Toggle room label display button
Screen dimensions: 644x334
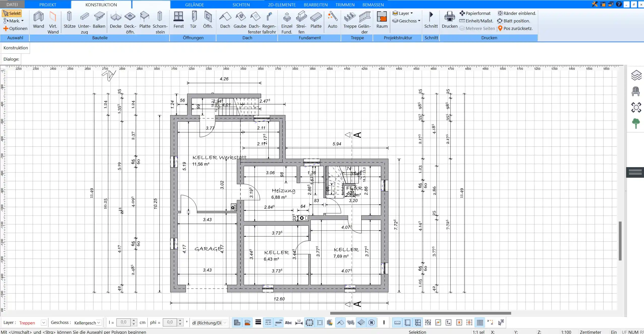coord(278,322)
